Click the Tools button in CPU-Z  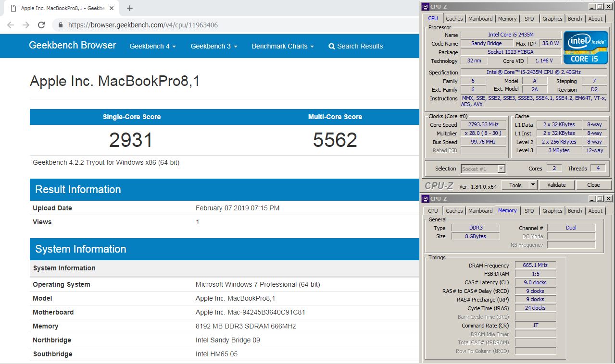pyautogui.click(x=515, y=185)
